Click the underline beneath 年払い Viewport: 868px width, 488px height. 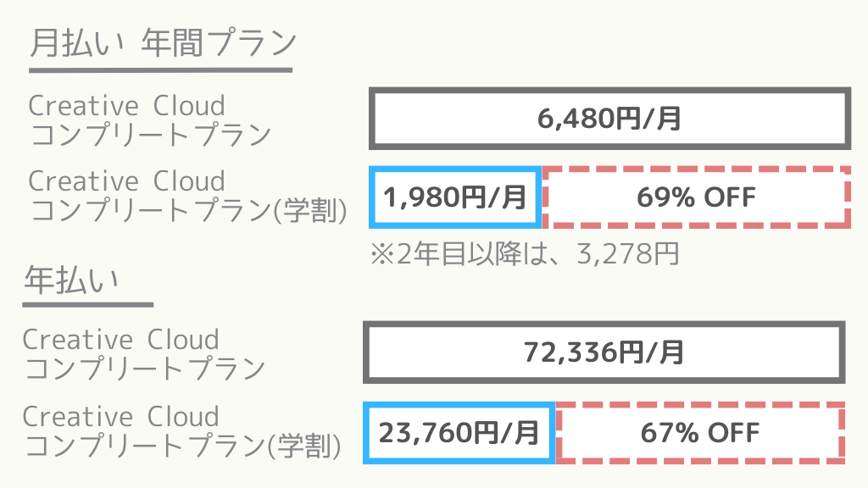87,304
